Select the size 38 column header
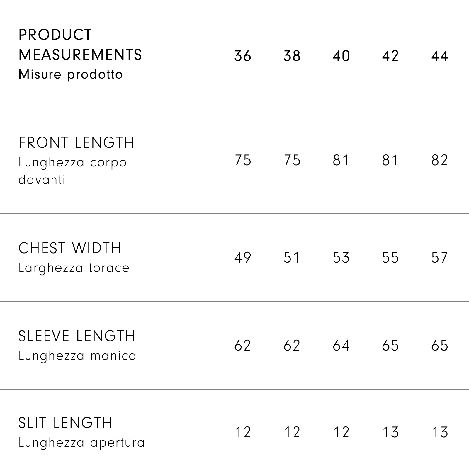Viewport: 469px width, 476px height. click(x=292, y=56)
